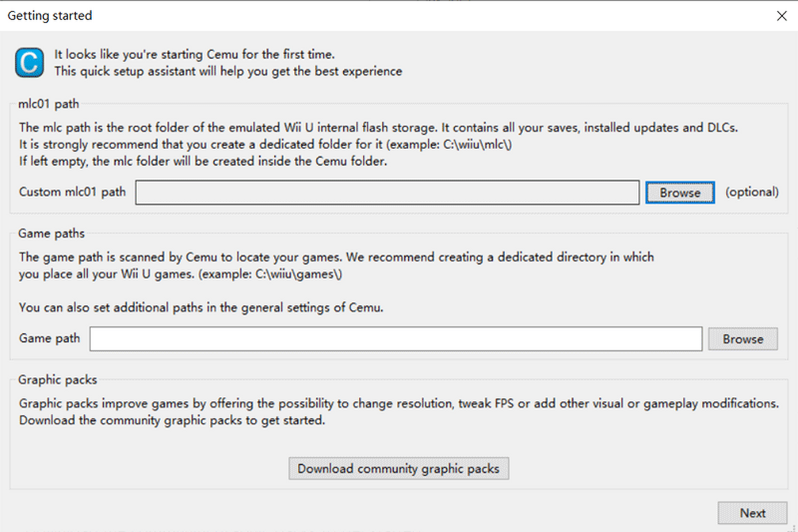798x532 pixels.
Task: Click the additional paths in general settings note
Action: coord(202,307)
